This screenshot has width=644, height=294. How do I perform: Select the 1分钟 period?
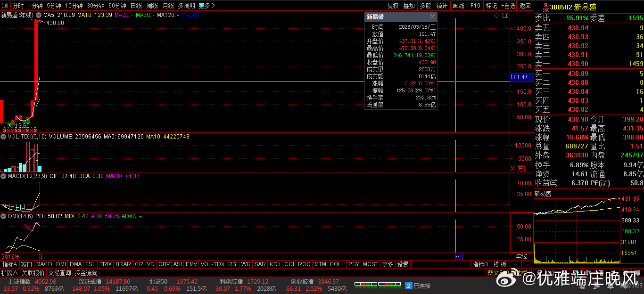coord(35,6)
